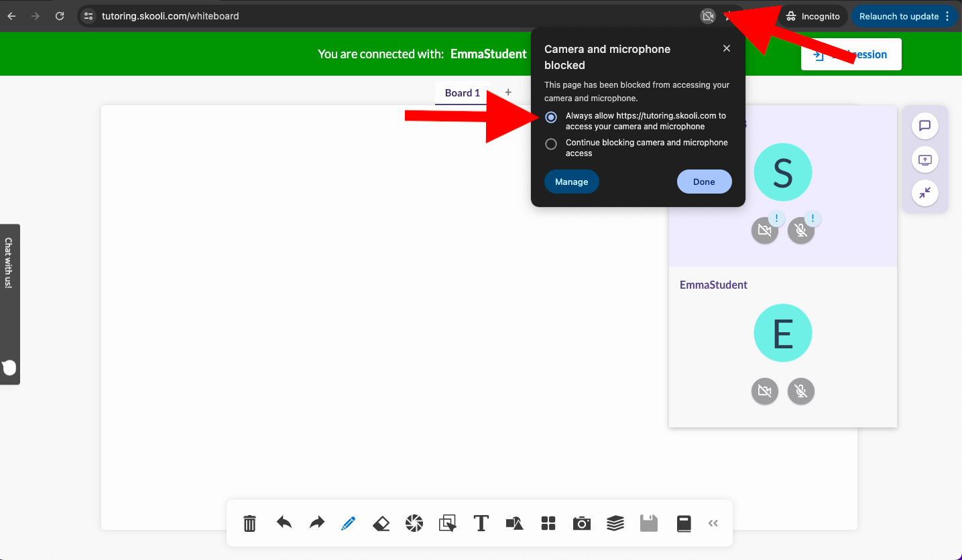
Task: Open site information icon in address bar
Action: tap(88, 16)
